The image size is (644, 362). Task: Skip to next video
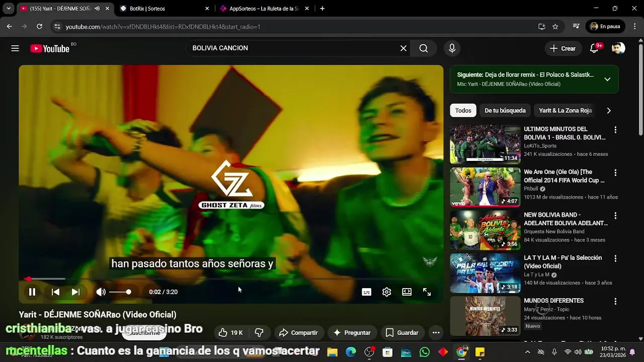(75, 292)
